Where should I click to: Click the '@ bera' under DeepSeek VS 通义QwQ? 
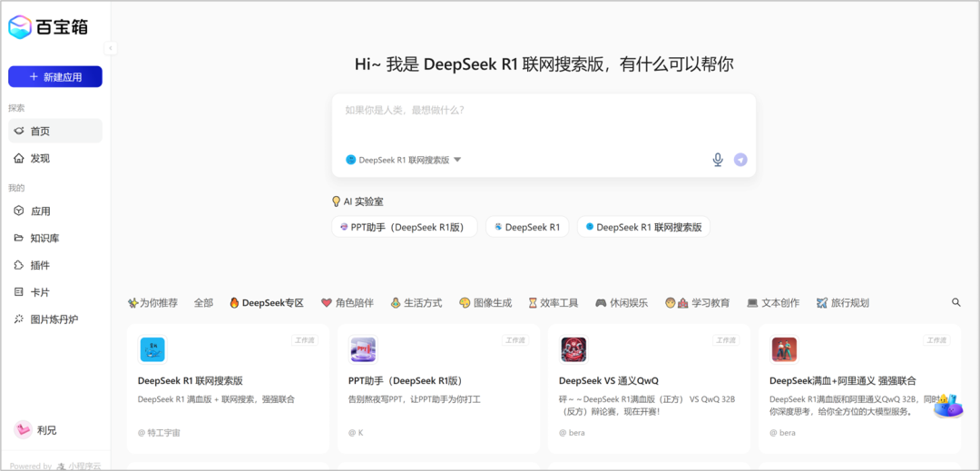572,432
